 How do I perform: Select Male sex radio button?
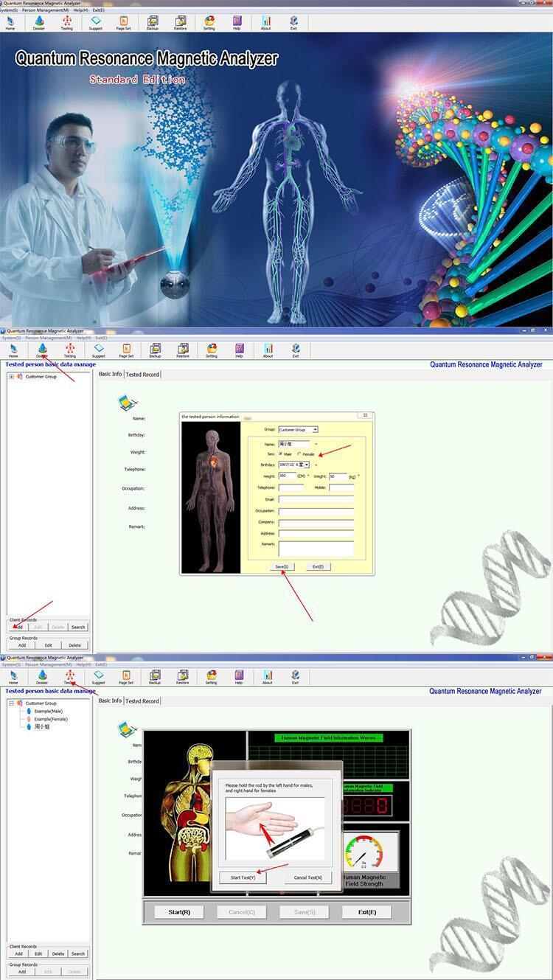pyautogui.click(x=280, y=454)
